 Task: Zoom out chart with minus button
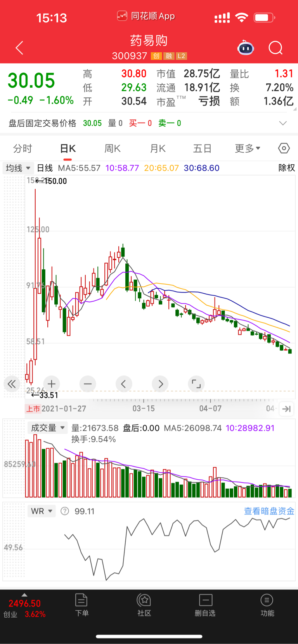click(88, 384)
